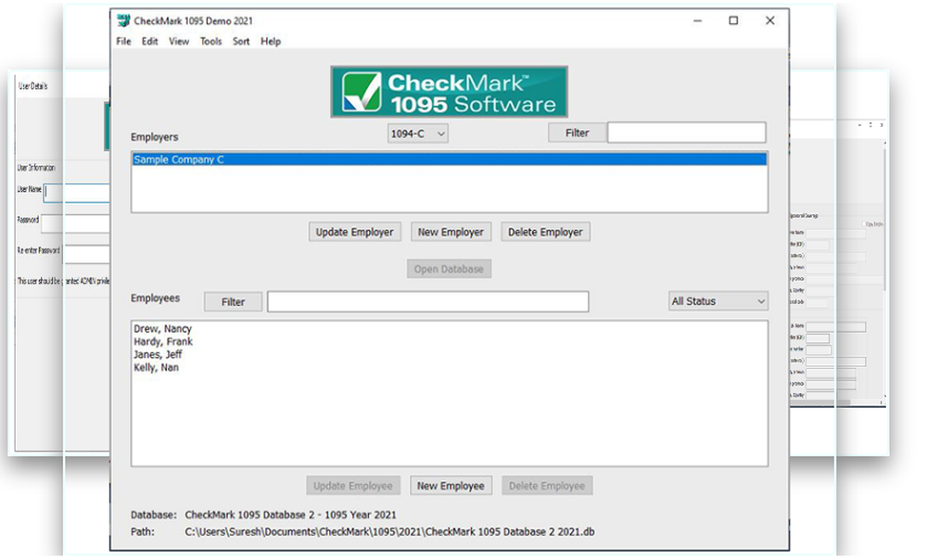Click the Update Employee button
927x560 pixels.
pos(353,486)
